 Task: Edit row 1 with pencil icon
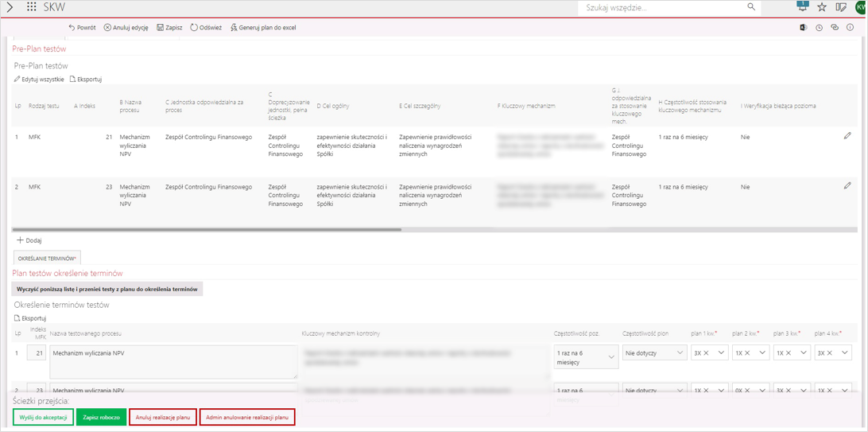(847, 136)
